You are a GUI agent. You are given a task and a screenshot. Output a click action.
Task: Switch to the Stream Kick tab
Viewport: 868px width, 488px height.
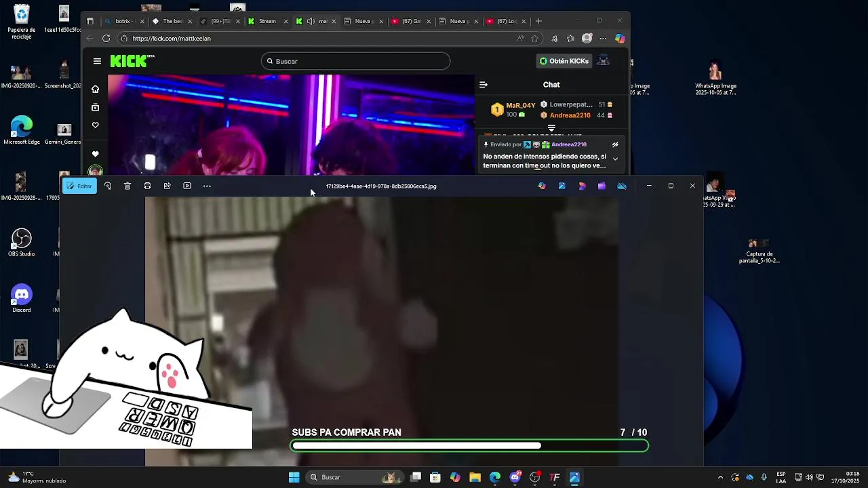(x=267, y=21)
